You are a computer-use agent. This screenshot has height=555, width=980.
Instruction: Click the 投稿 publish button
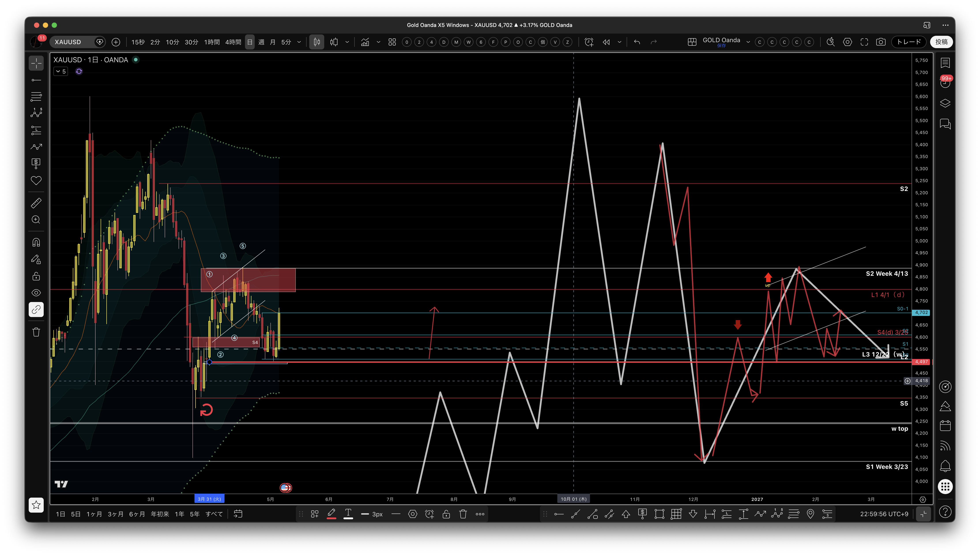coord(941,42)
